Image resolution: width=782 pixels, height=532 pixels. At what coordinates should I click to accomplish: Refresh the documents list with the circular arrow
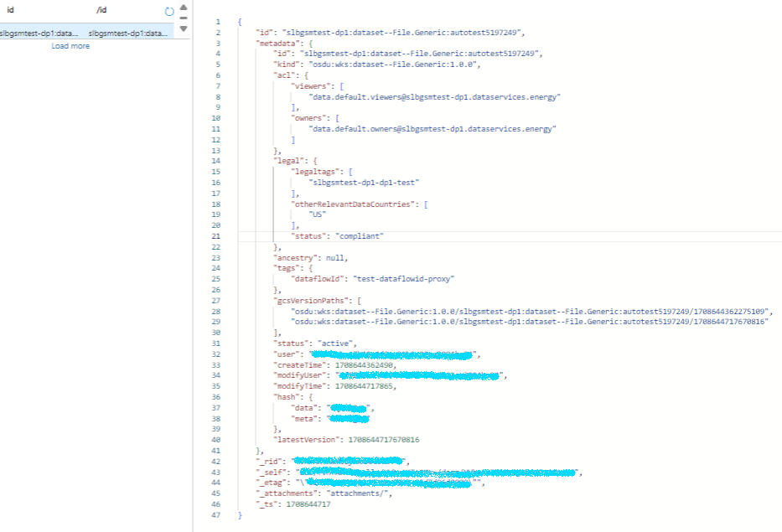pyautogui.click(x=169, y=12)
